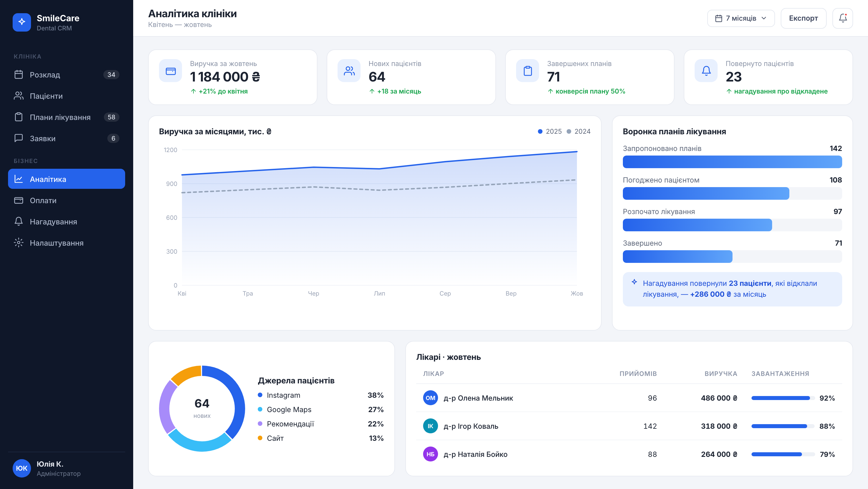Screen dimensions: 868x489
Task: Select the Оплати menu item
Action: (66, 200)
